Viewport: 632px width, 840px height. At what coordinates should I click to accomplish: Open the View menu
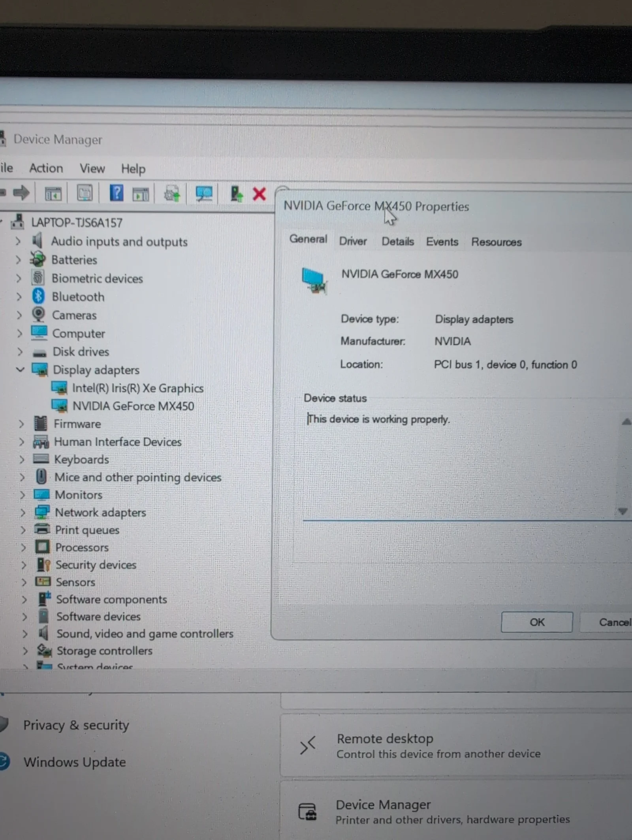click(x=92, y=168)
